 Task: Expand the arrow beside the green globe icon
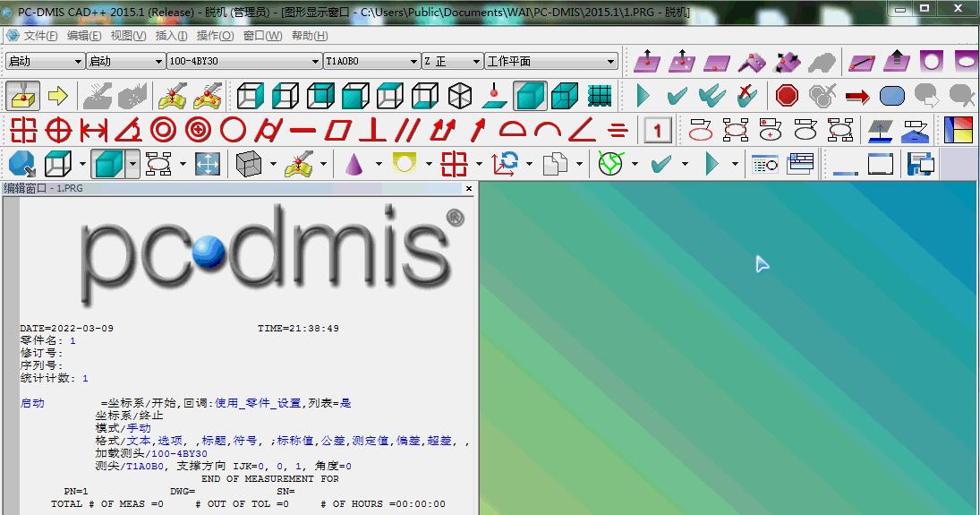pyautogui.click(x=635, y=164)
